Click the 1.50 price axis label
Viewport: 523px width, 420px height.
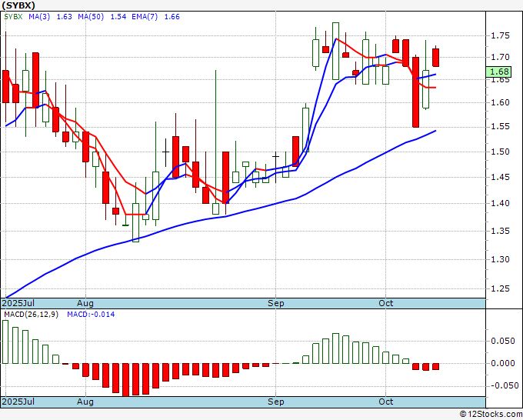click(501, 152)
